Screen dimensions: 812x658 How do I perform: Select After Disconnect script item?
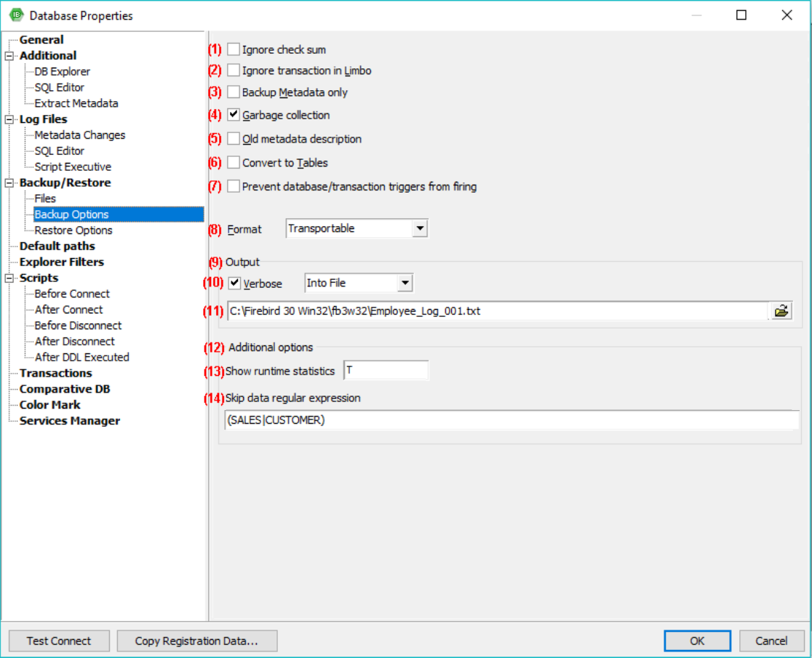(74, 342)
